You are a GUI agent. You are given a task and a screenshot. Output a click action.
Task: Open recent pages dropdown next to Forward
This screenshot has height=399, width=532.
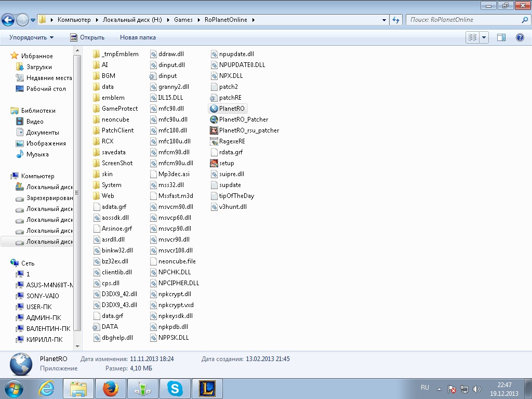33,20
